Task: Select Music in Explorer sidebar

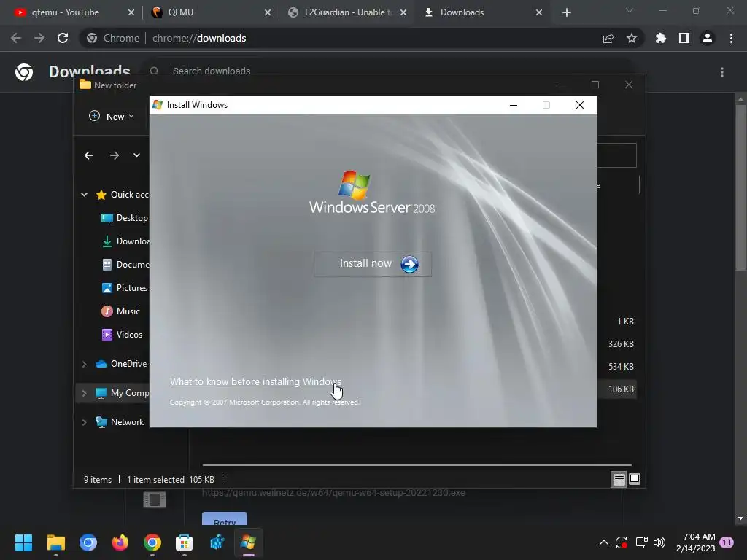Action: click(121, 311)
